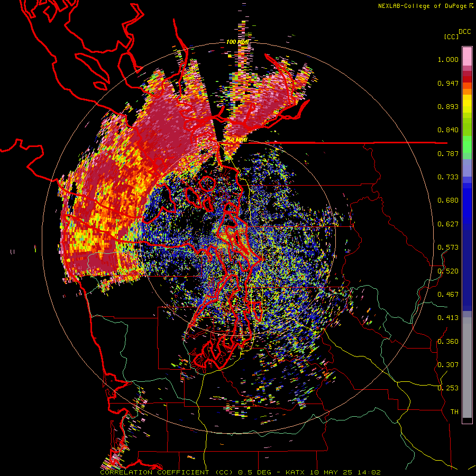Select the 0.413 legend value
The image size is (476, 476).
(x=448, y=318)
